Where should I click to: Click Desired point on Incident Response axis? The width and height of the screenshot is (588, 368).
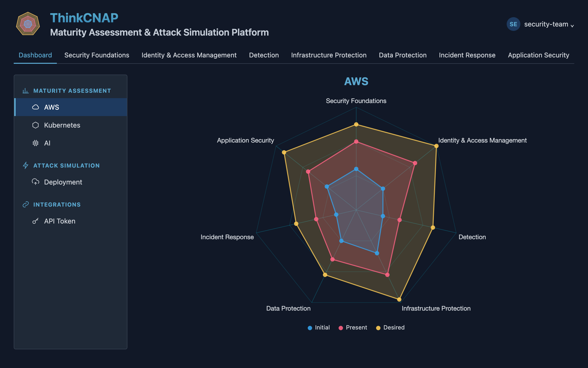pyautogui.click(x=296, y=224)
